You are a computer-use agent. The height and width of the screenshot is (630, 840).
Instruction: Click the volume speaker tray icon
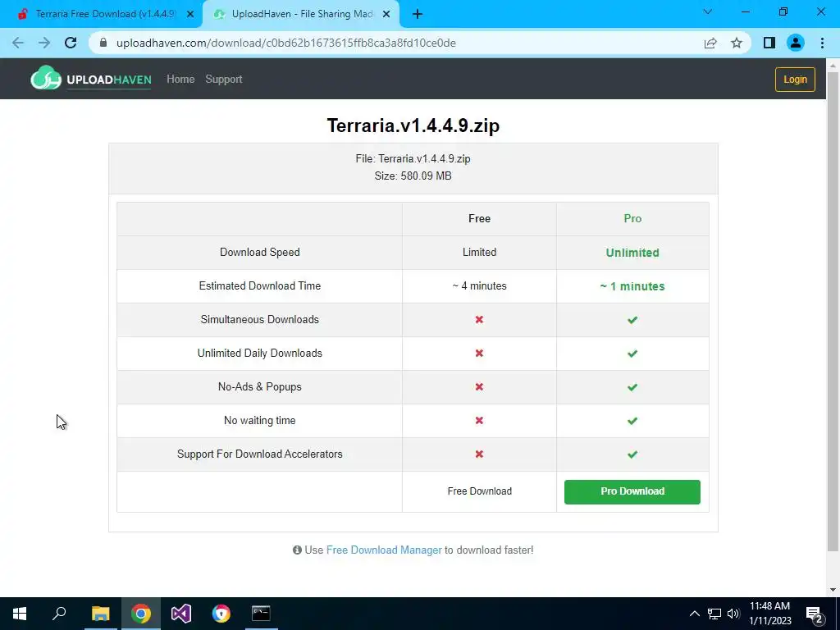point(733,614)
